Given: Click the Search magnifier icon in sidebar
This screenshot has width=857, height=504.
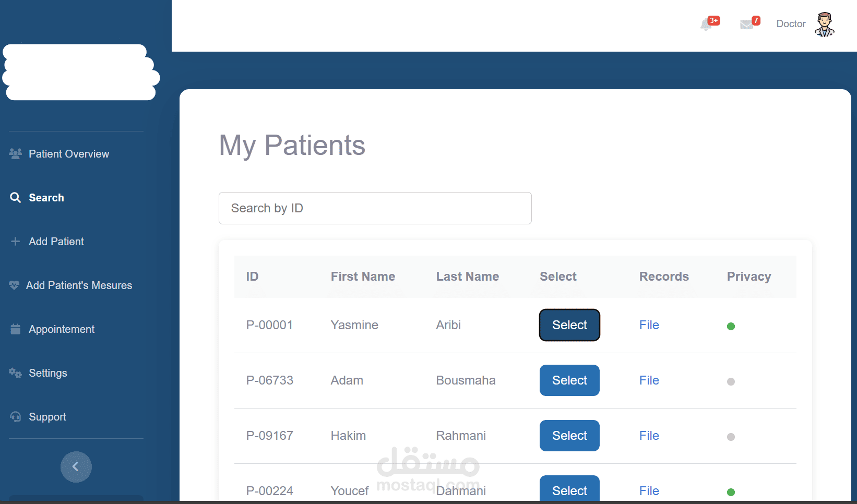Looking at the screenshot, I should coord(16,197).
